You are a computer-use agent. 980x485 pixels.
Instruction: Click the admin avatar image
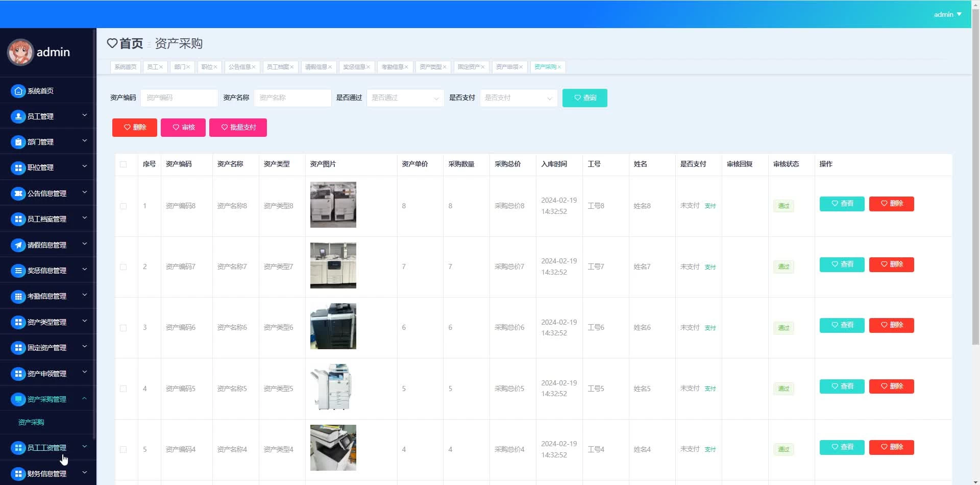(x=20, y=52)
